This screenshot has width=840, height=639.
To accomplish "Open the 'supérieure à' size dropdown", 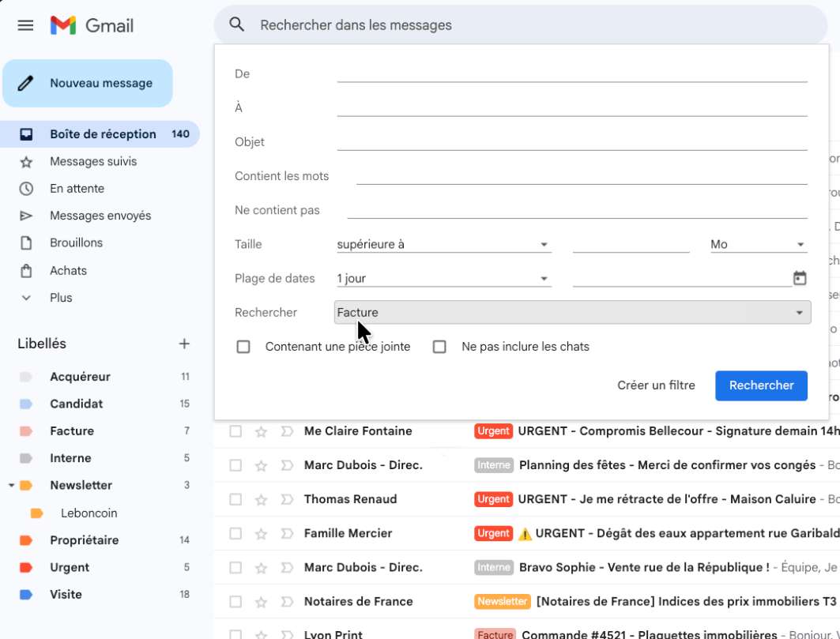I will coord(443,245).
